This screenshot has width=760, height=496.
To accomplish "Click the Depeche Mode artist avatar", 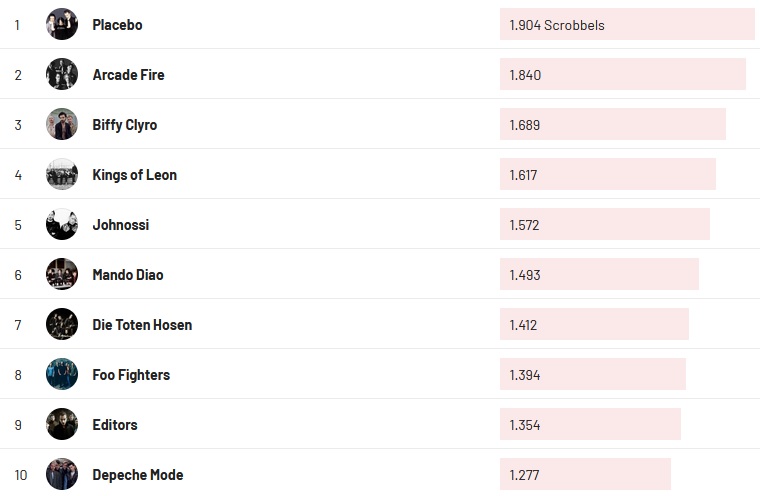I will [62, 474].
